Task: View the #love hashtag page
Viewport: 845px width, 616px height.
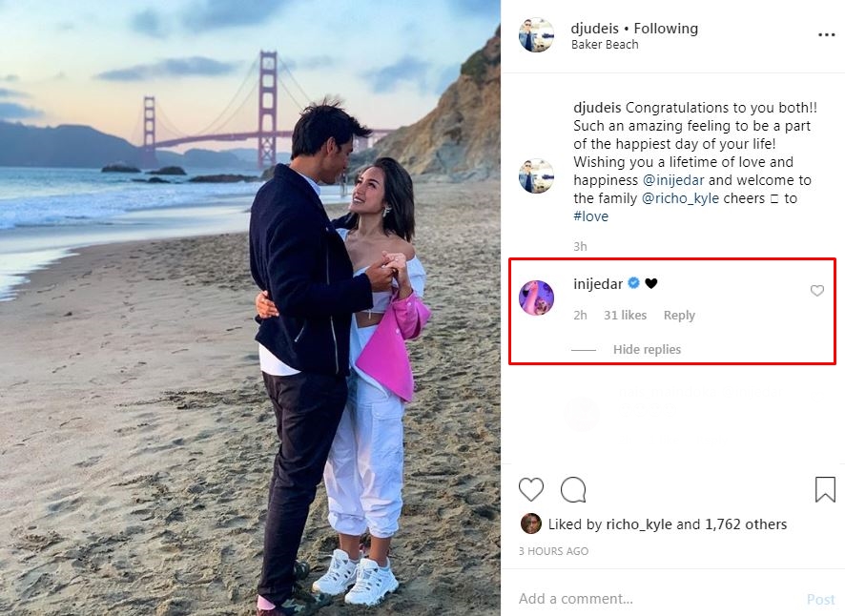Action: (589, 216)
